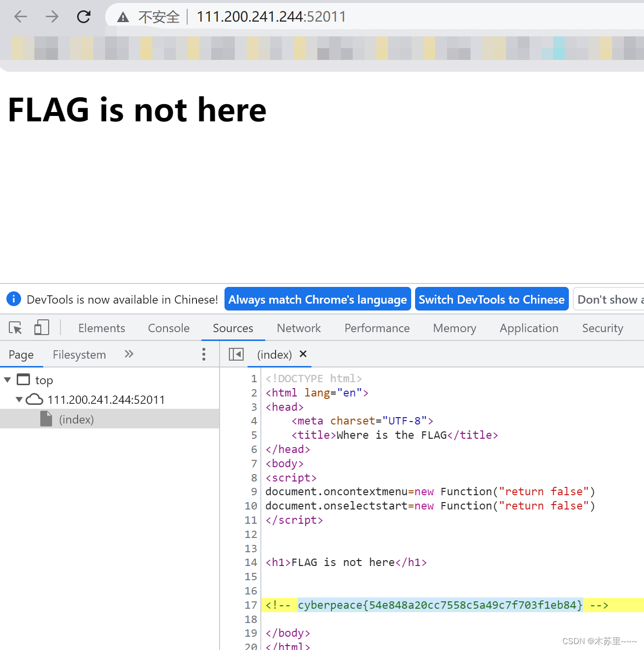The width and height of the screenshot is (644, 650).
Task: Collapse the top frame tree node
Action: pyautogui.click(x=7, y=380)
